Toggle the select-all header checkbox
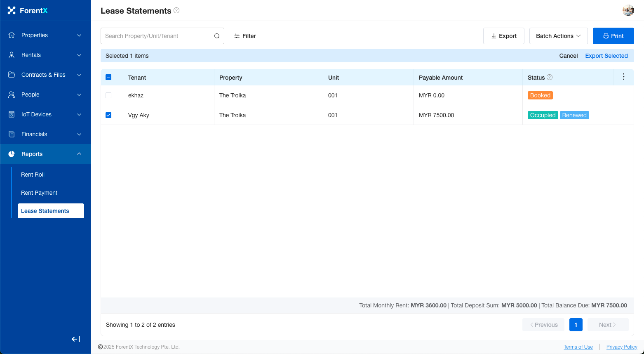This screenshot has height=354, width=644. point(108,77)
